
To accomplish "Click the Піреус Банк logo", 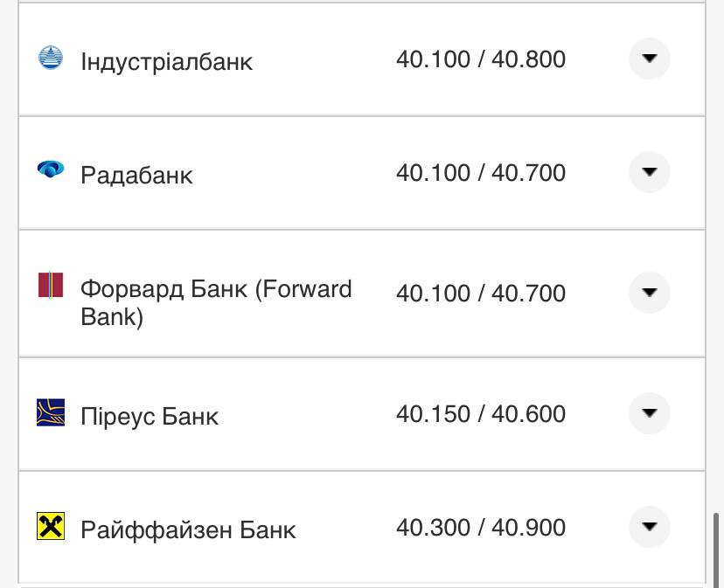I will (x=52, y=413).
